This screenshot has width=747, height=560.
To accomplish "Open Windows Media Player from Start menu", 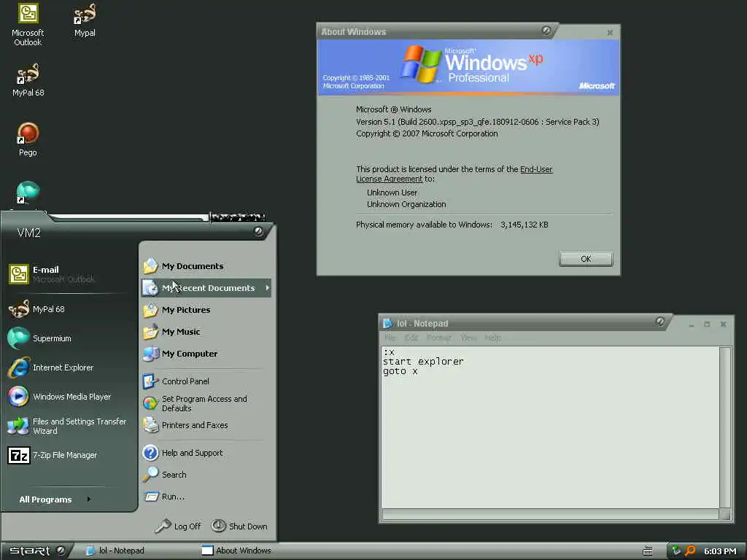I will tap(60, 397).
